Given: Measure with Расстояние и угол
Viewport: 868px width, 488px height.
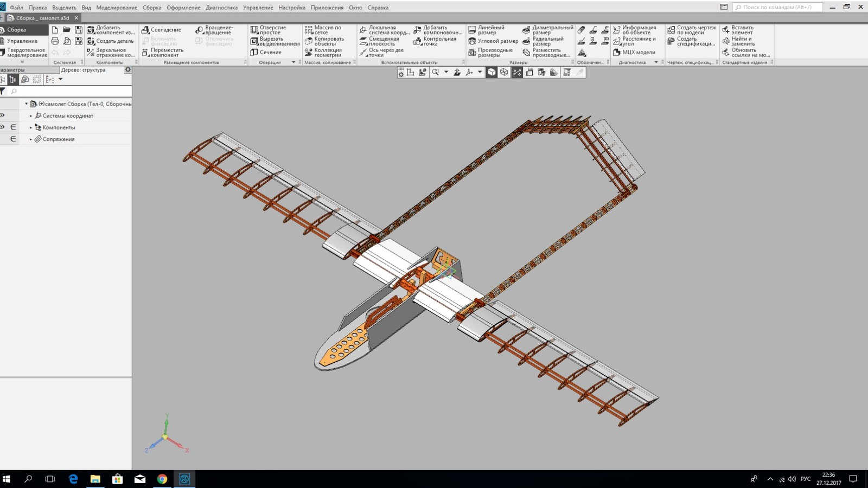Looking at the screenshot, I should coord(635,41).
